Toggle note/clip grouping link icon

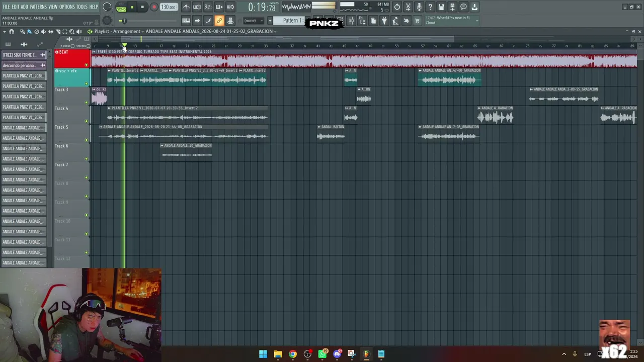219,21
